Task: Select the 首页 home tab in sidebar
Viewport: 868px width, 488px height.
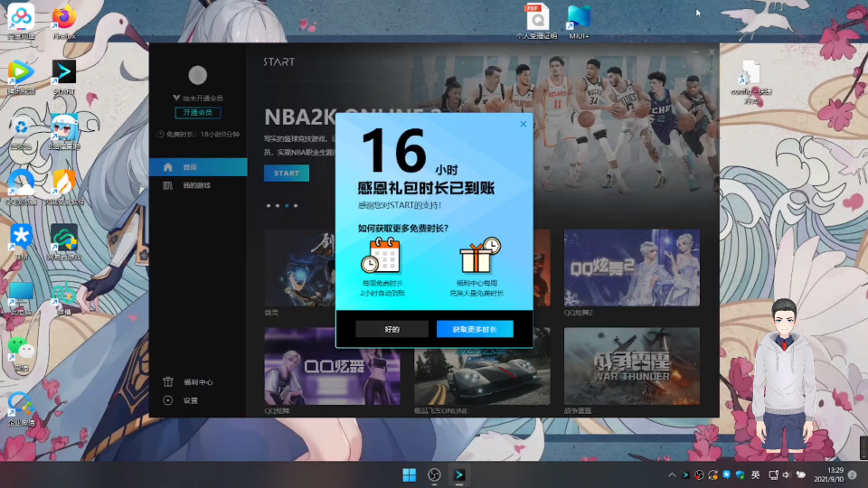Action: coord(198,167)
